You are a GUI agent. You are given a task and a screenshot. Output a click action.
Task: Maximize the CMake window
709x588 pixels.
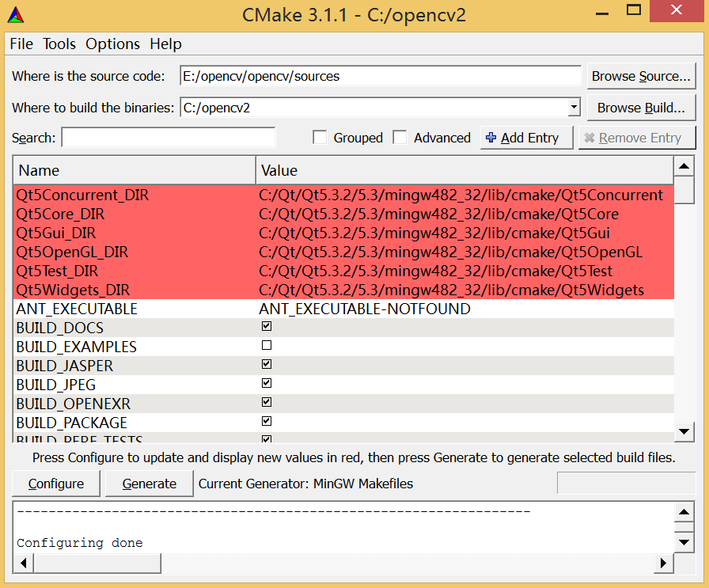634,10
